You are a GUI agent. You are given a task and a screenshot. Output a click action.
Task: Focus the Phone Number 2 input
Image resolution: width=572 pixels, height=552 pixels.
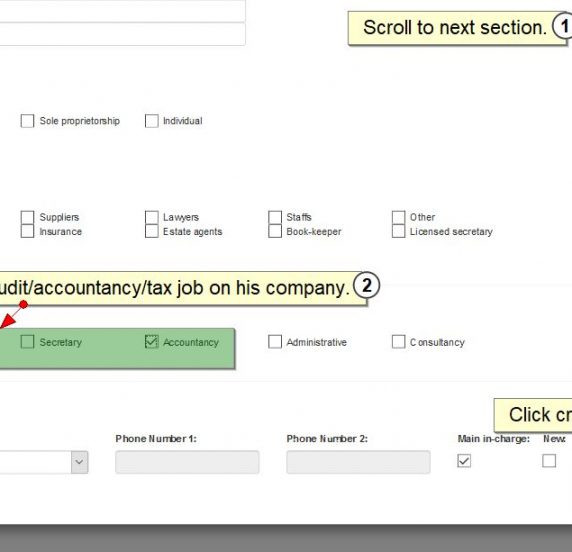coord(358,462)
